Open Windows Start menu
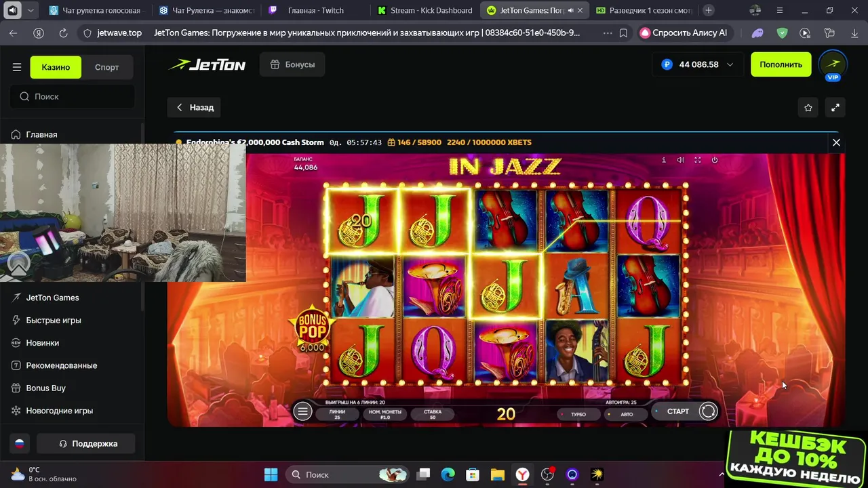 pyautogui.click(x=271, y=474)
